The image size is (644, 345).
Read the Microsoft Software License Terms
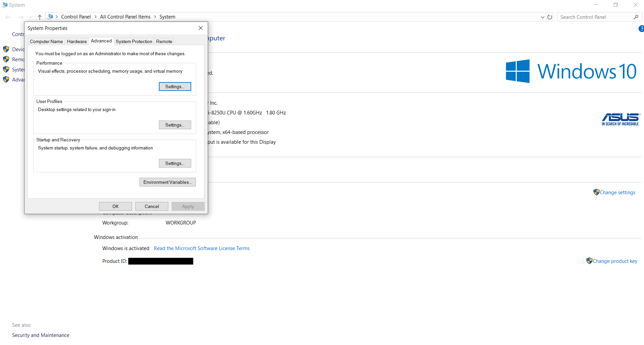tap(202, 248)
